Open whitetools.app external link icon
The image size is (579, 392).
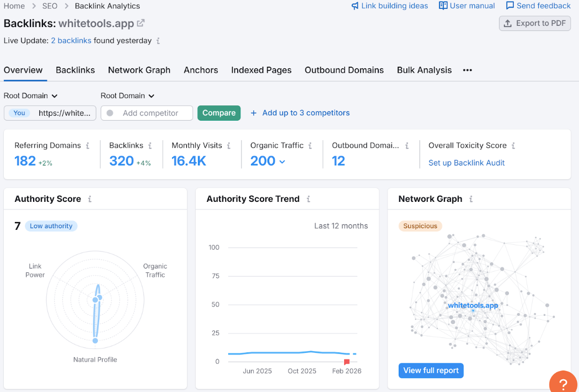pyautogui.click(x=141, y=23)
